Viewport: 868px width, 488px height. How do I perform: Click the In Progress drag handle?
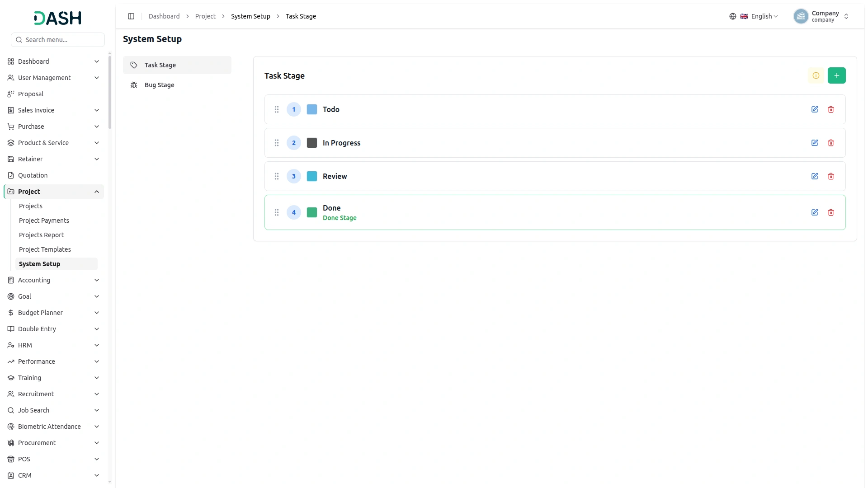pyautogui.click(x=277, y=143)
